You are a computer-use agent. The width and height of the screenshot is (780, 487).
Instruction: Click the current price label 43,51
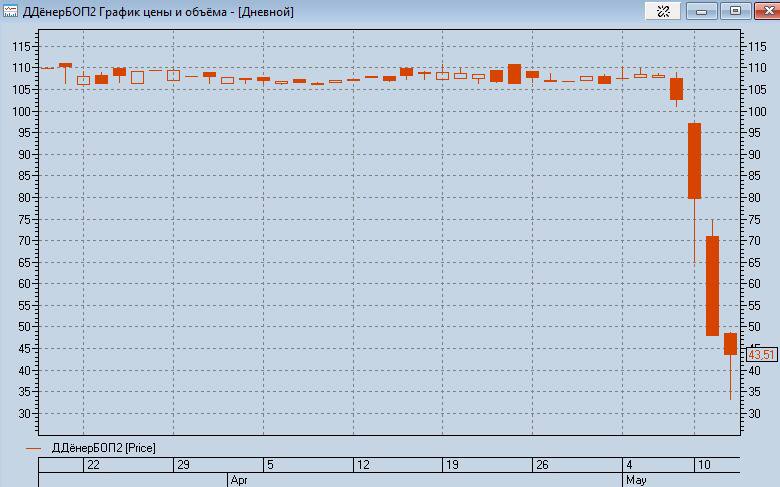(762, 355)
